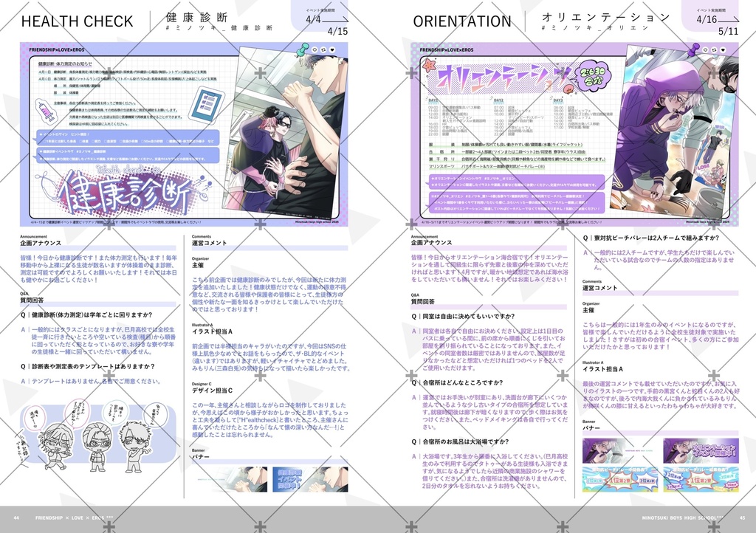Click question '同室は自由に決めてもいいですか?'
Viewport: 756px width, 533px height.
pos(464,316)
